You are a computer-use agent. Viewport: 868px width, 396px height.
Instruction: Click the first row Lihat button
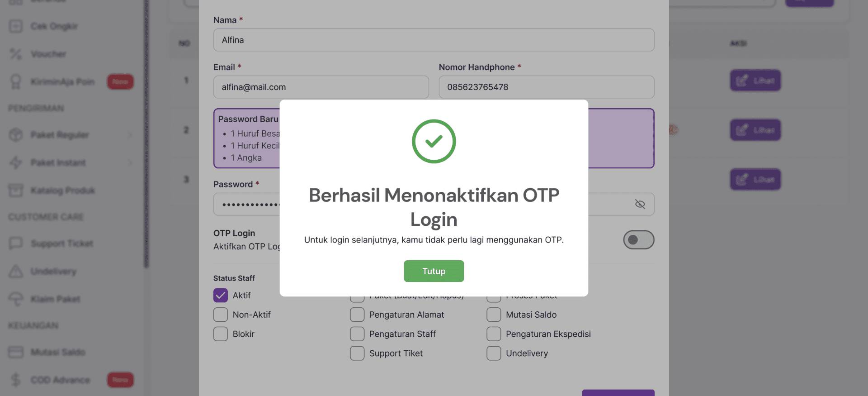click(755, 81)
